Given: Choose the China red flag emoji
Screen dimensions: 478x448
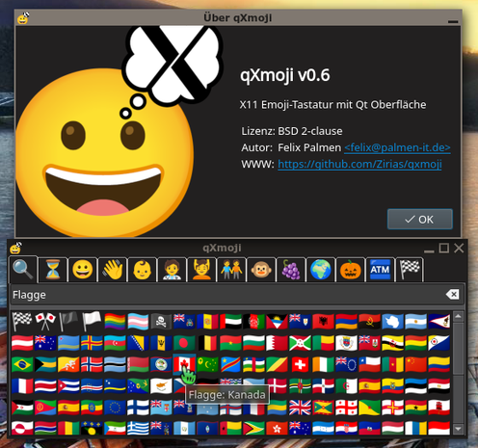Looking at the screenshot, I should tap(415, 364).
